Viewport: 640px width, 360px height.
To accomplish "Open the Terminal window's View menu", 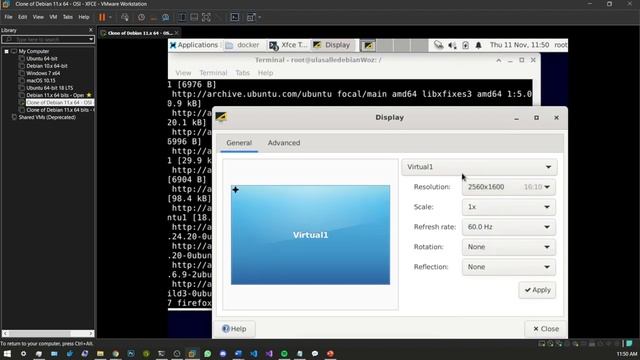I will 183,73.
